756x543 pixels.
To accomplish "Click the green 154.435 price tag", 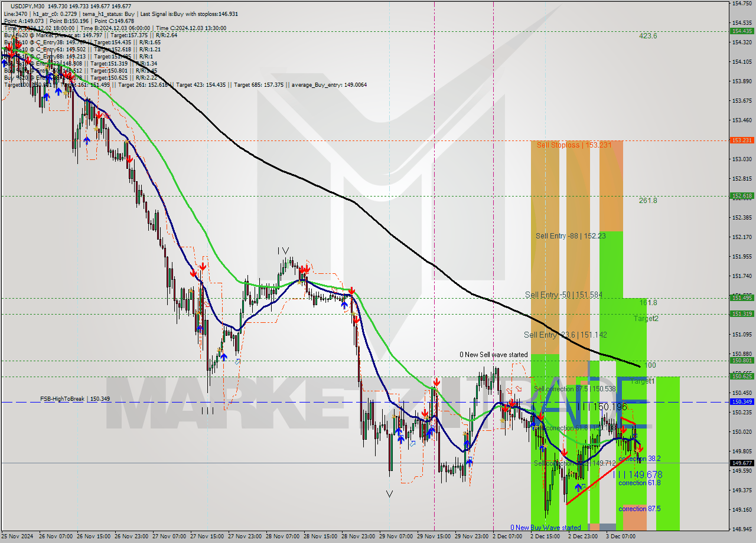I will coord(742,31).
